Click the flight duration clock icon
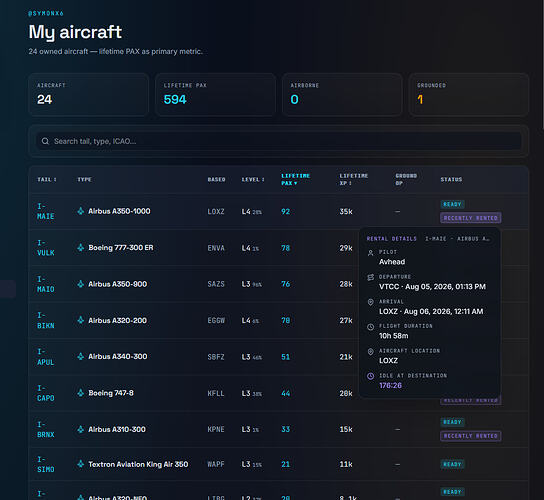 coord(371,327)
